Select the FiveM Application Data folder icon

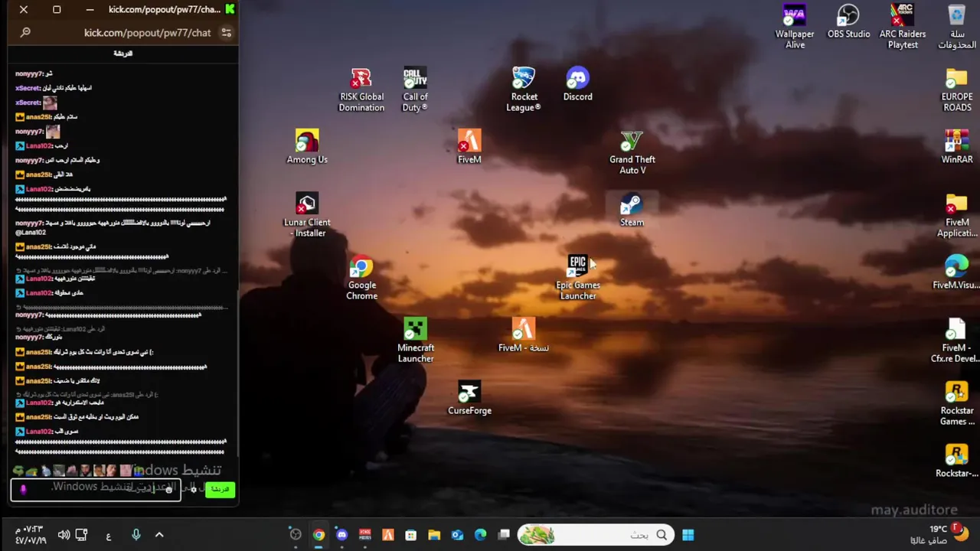(957, 216)
